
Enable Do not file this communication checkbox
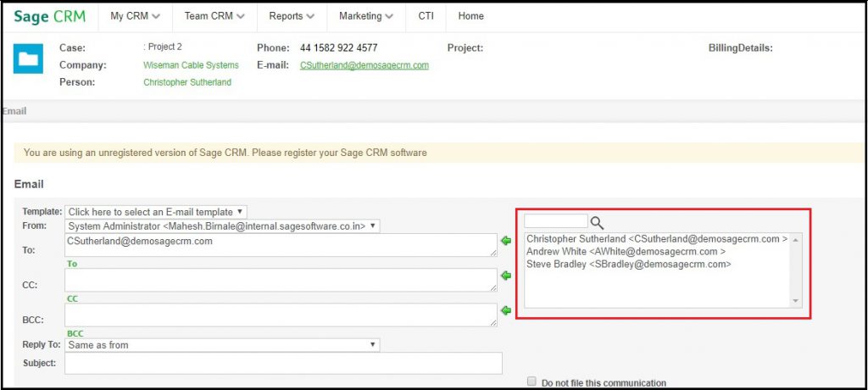[x=531, y=382]
